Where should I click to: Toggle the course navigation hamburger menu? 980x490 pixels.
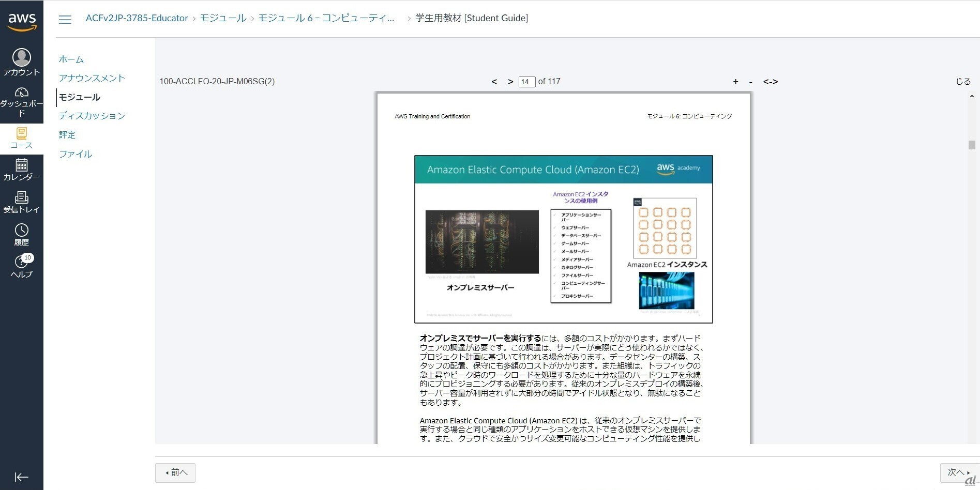coord(65,19)
